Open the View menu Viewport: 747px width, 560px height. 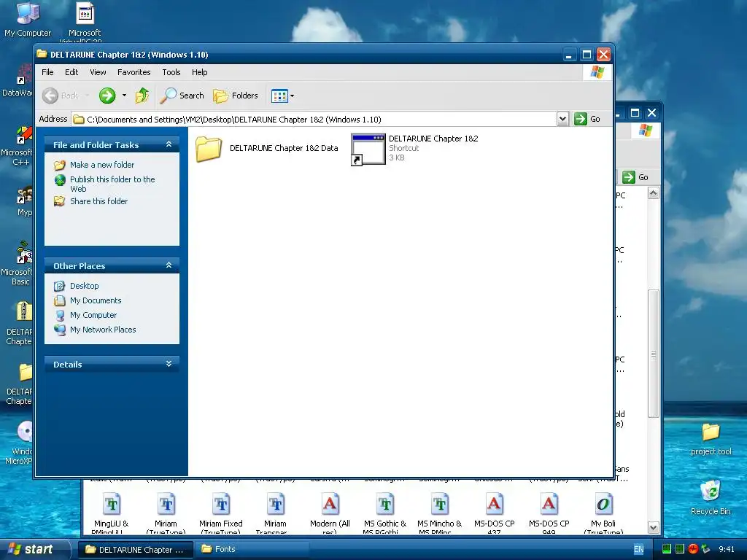[x=98, y=72]
